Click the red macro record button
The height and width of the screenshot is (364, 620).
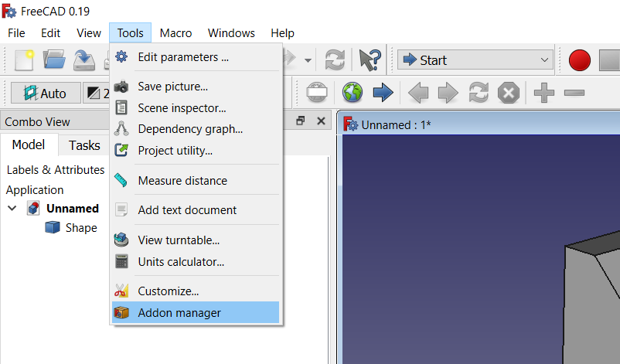[x=579, y=60]
